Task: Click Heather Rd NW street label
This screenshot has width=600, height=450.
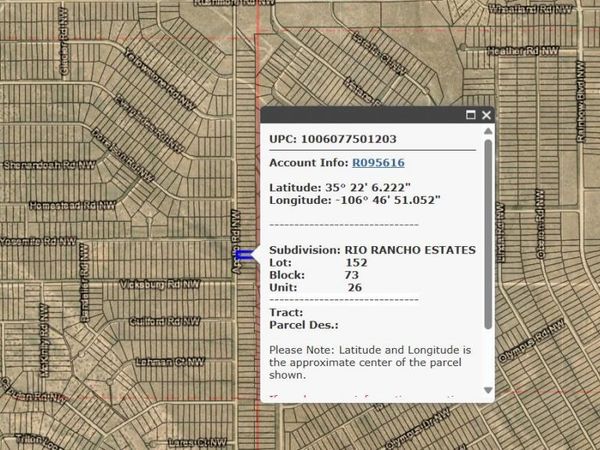Action: tap(522, 51)
